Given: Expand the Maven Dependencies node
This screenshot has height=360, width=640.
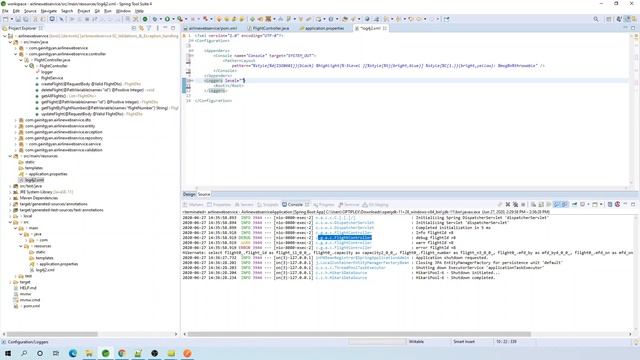Looking at the screenshot, I should point(10,198).
